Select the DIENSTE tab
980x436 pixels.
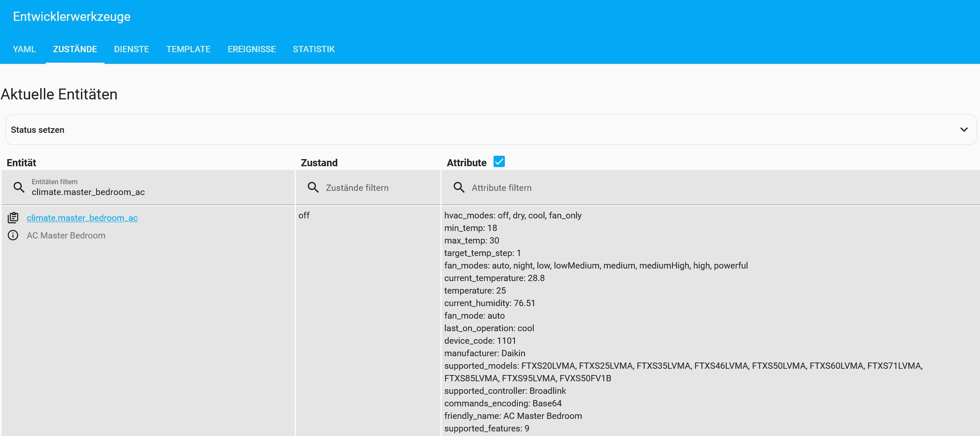pyautogui.click(x=131, y=49)
